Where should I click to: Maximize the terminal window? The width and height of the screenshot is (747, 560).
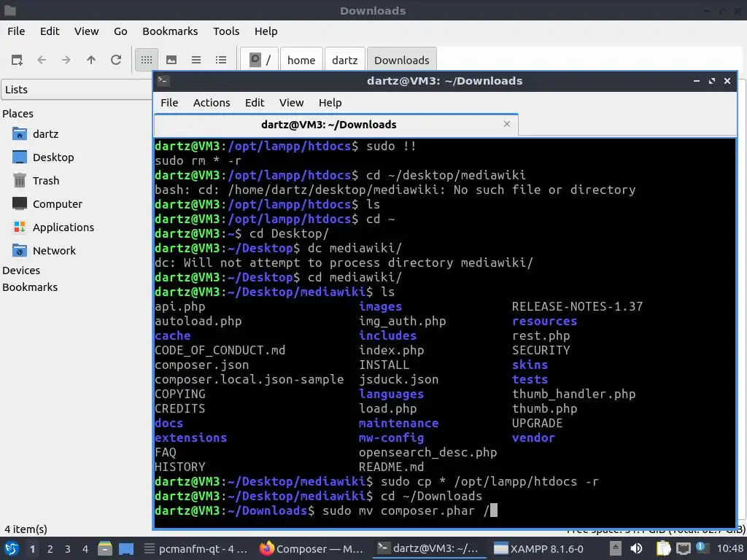click(712, 81)
